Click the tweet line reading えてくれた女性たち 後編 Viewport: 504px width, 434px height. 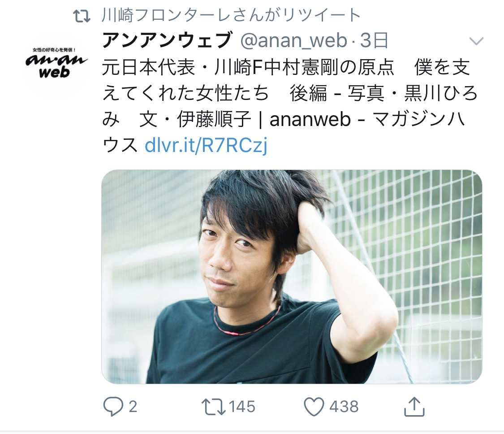pyautogui.click(x=215, y=93)
